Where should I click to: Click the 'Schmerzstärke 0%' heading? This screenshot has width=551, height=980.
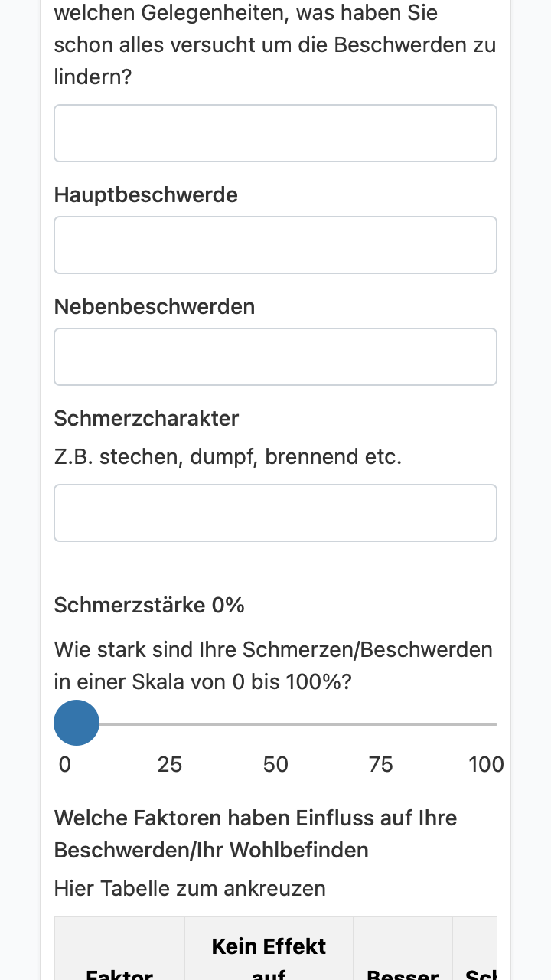click(149, 606)
